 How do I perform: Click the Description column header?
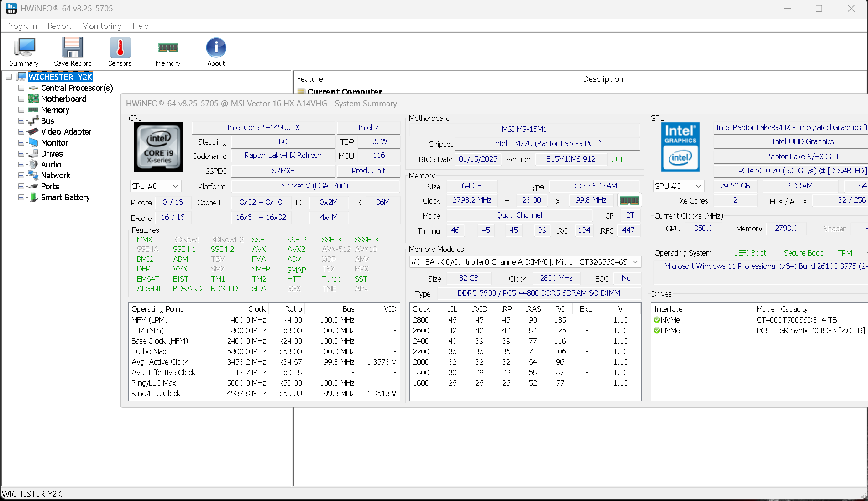click(x=719, y=79)
